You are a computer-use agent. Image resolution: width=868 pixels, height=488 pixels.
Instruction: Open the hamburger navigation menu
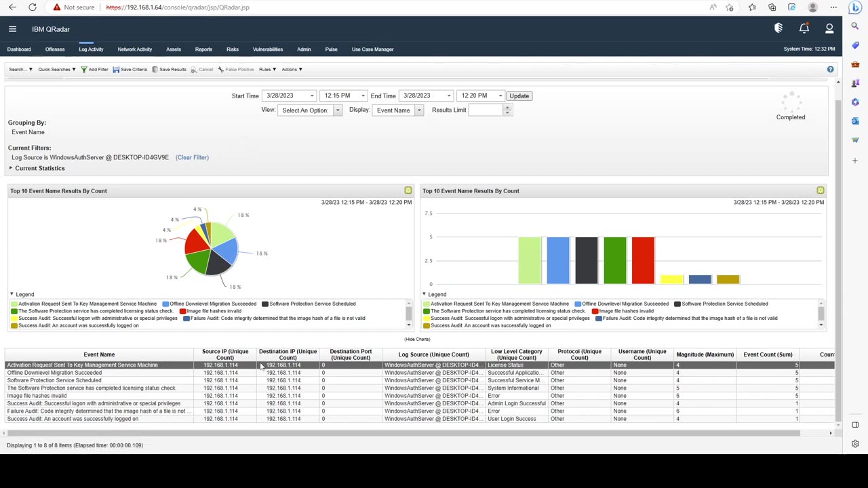tap(12, 29)
